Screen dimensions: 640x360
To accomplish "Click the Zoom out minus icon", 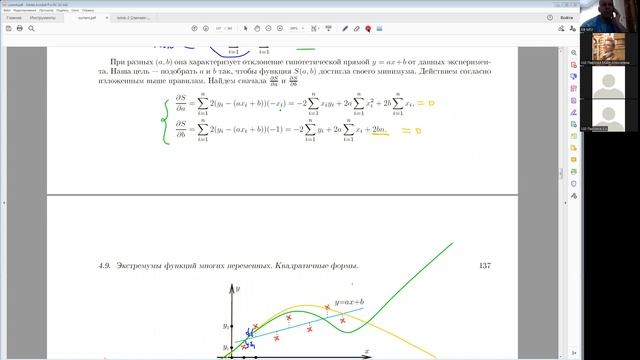I will point(268,29).
